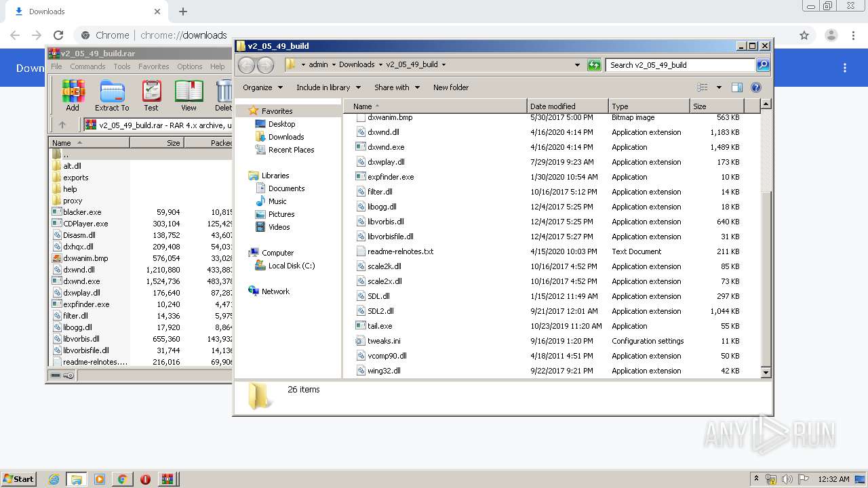
Task: Open the Include in library dropdown
Action: tap(328, 87)
